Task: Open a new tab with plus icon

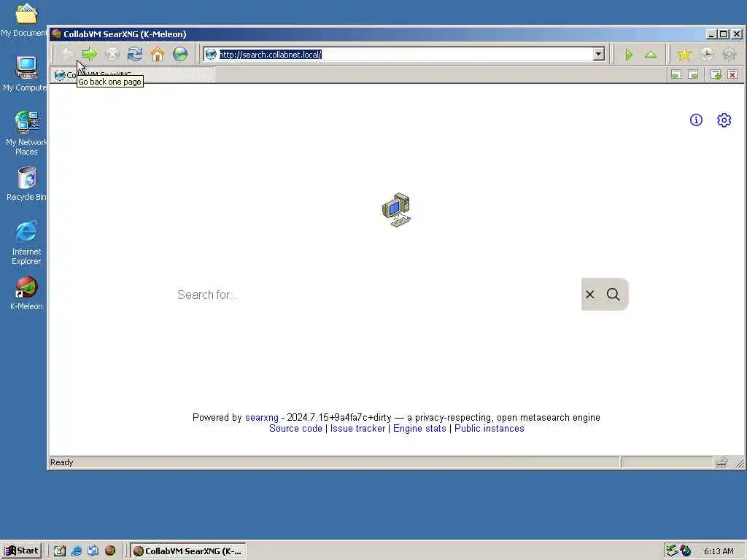Action: [x=716, y=75]
